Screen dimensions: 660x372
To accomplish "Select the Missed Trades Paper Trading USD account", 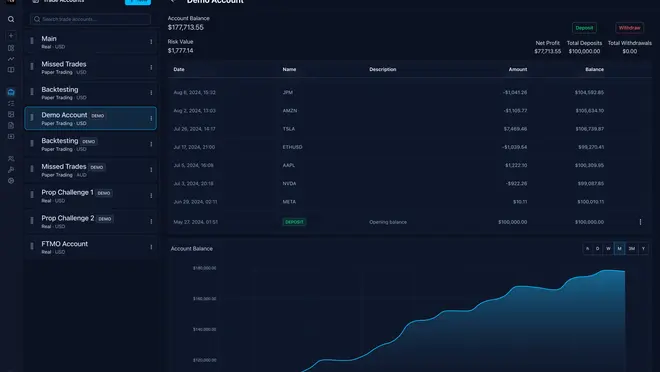I will 90,67.
